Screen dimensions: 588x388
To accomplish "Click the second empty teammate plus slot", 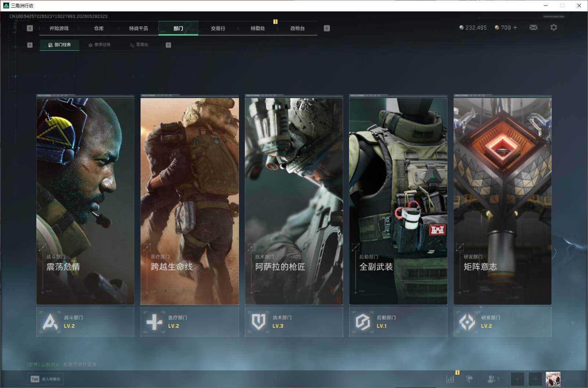I will pyautogui.click(x=535, y=379).
